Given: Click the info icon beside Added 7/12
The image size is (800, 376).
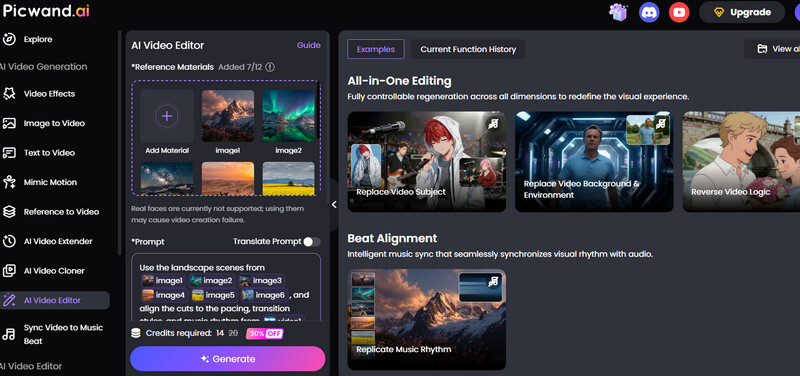Looking at the screenshot, I should [x=270, y=67].
